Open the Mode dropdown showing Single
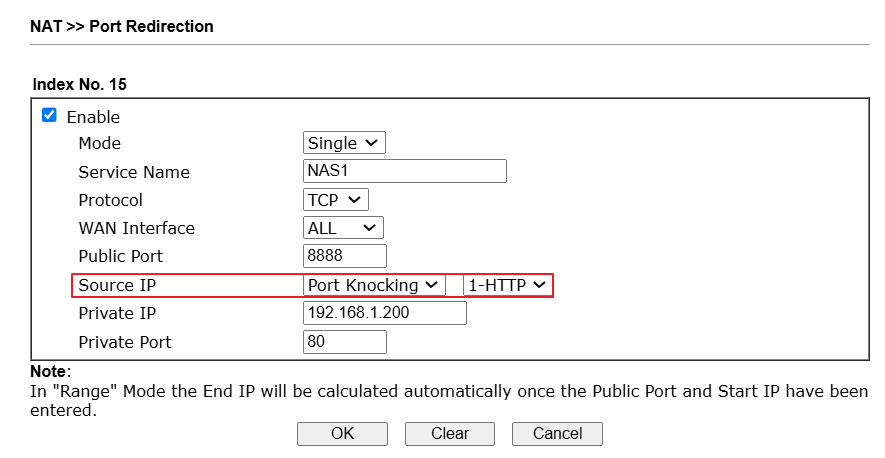This screenshot has width=885, height=458. pos(344,143)
